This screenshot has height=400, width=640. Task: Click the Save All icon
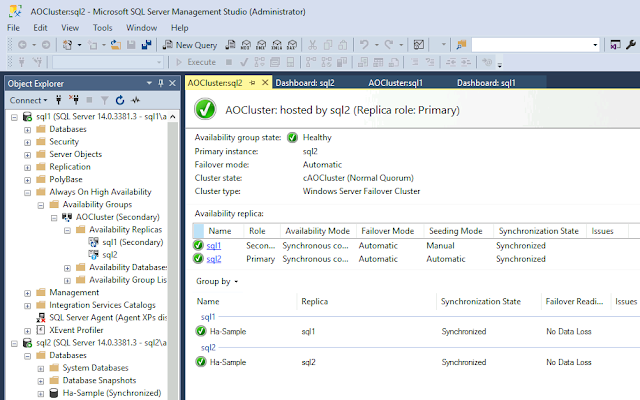146,45
